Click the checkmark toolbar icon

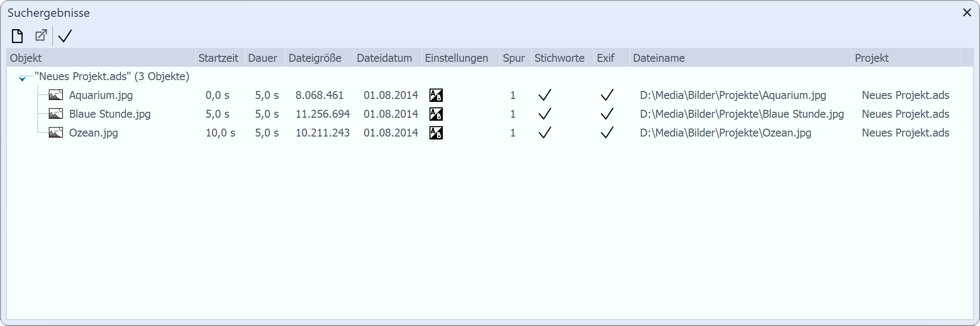tap(64, 36)
